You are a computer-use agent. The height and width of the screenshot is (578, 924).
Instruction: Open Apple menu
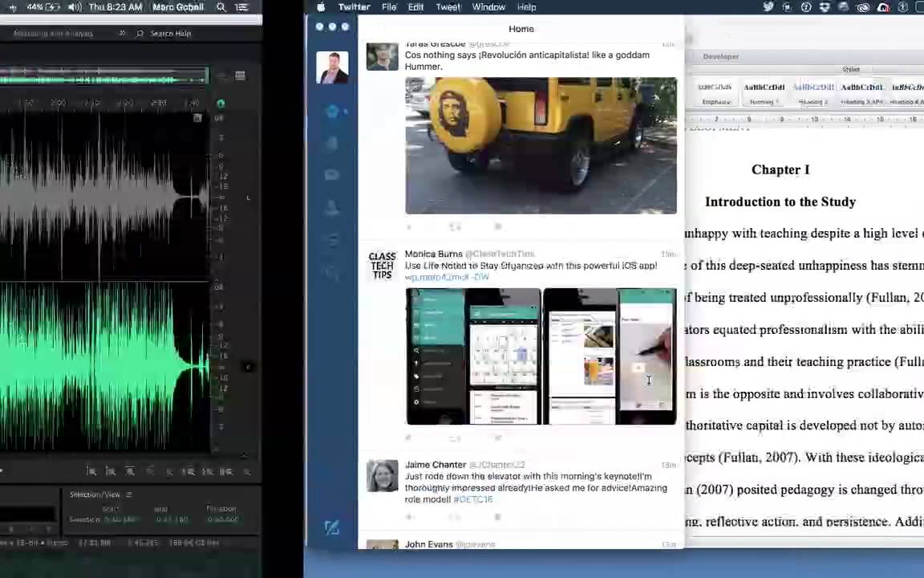coord(321,7)
